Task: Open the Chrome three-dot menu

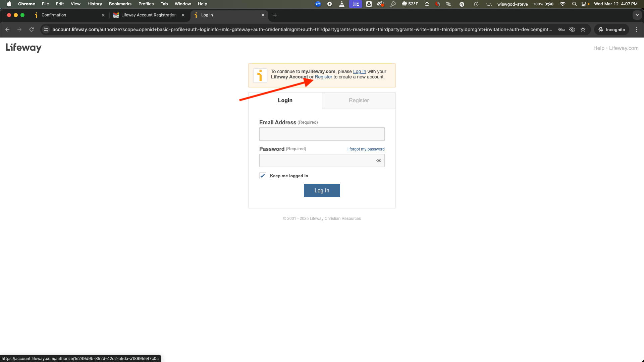Action: (637, 29)
